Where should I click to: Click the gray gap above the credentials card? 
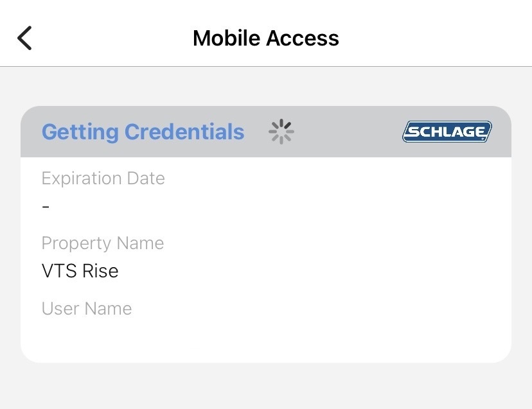pos(266,87)
